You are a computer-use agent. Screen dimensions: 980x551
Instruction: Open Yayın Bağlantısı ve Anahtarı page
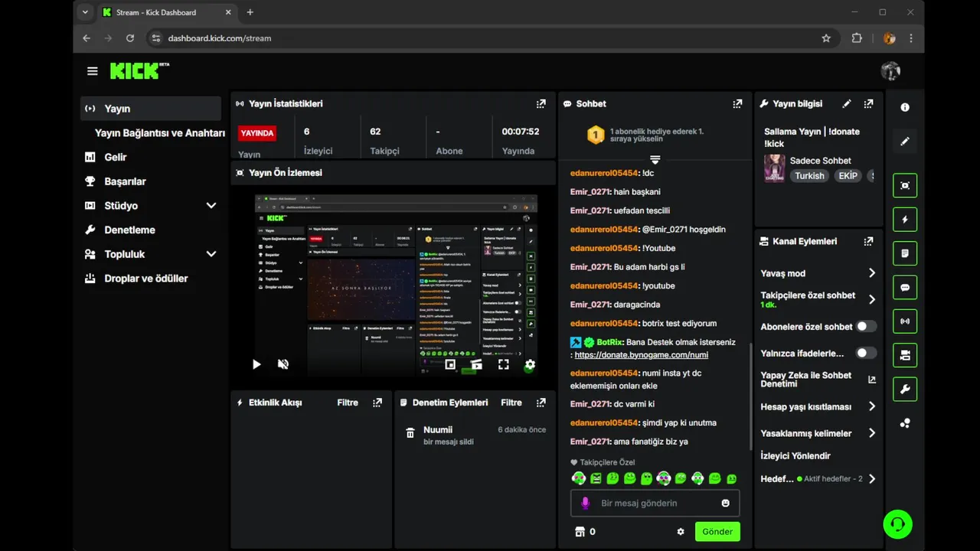(x=159, y=133)
